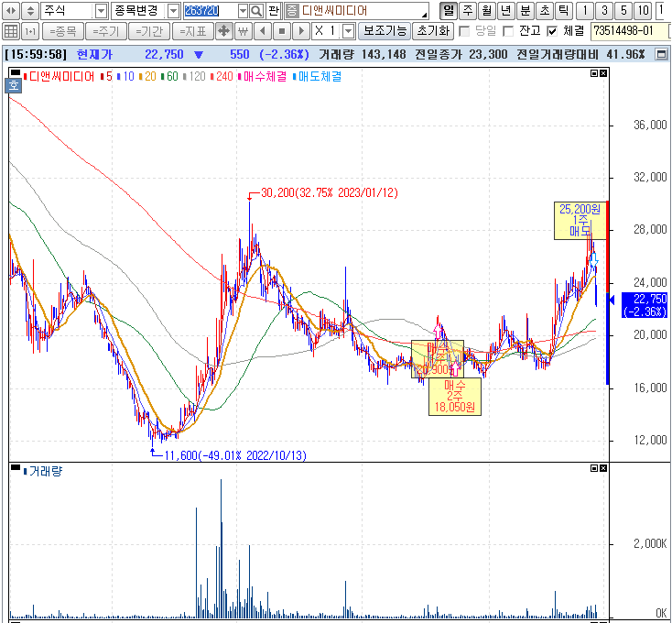
Task: Click the 보조기능 button
Action: coord(385,31)
